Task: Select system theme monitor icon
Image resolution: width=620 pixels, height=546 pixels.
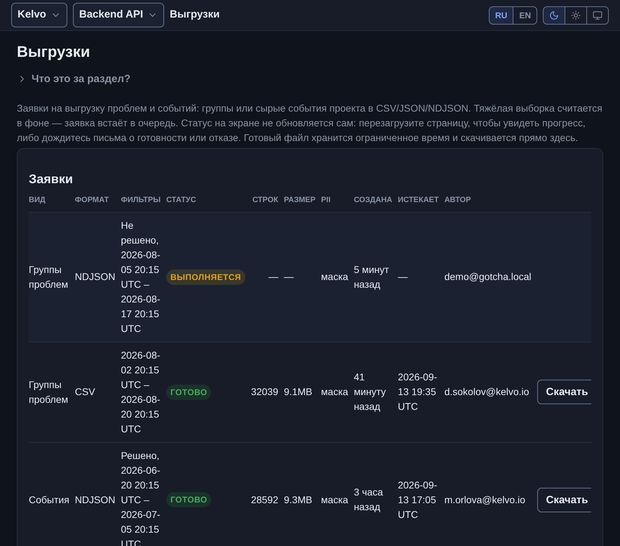Action: pyautogui.click(x=597, y=15)
